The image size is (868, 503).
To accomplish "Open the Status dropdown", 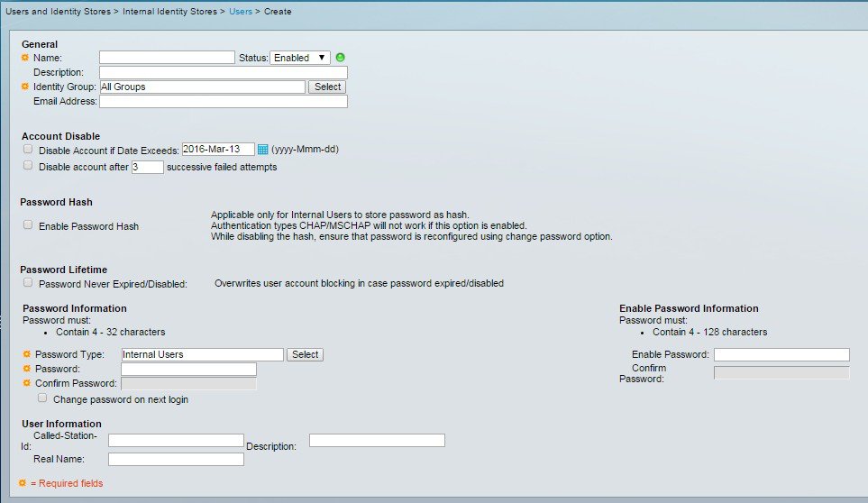I will coord(300,58).
